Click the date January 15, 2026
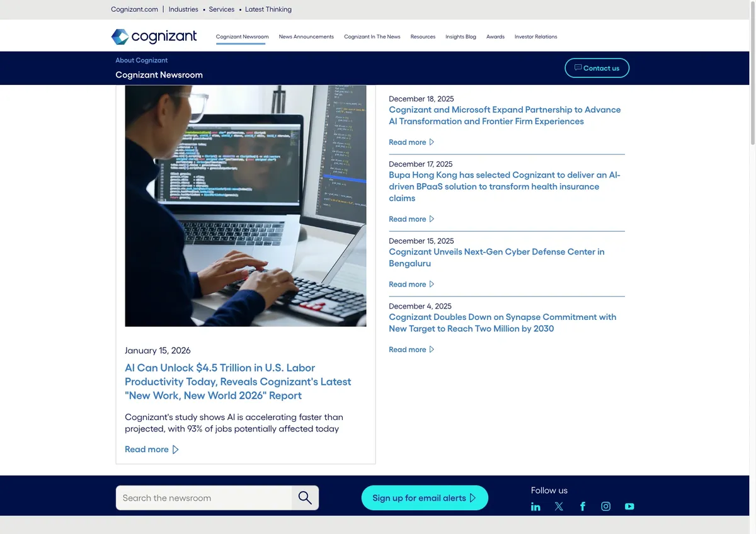 click(157, 351)
